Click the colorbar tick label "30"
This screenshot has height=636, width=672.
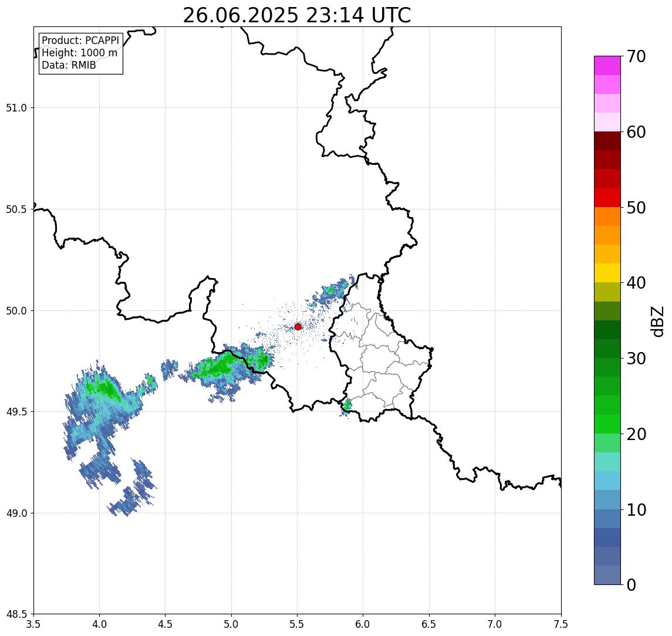coord(636,358)
